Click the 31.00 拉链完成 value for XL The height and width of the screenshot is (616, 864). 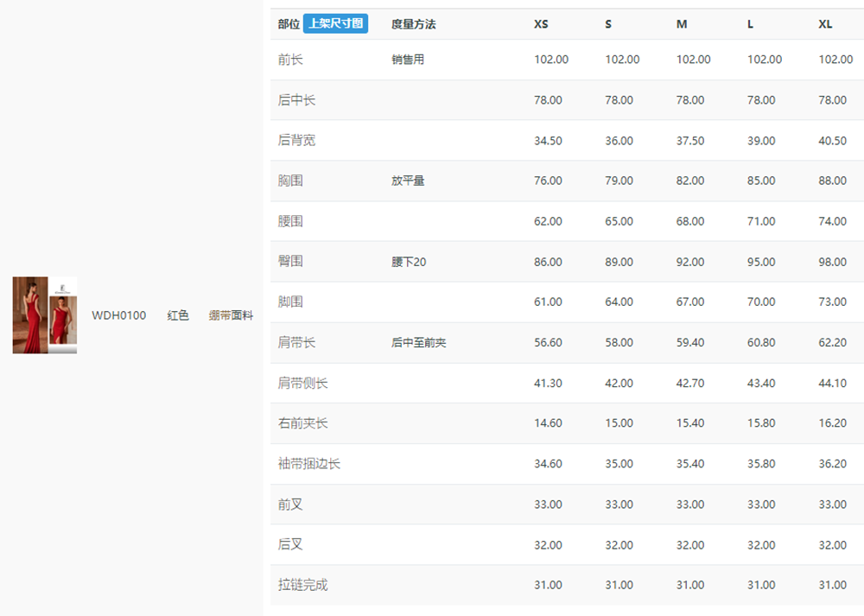point(833,585)
